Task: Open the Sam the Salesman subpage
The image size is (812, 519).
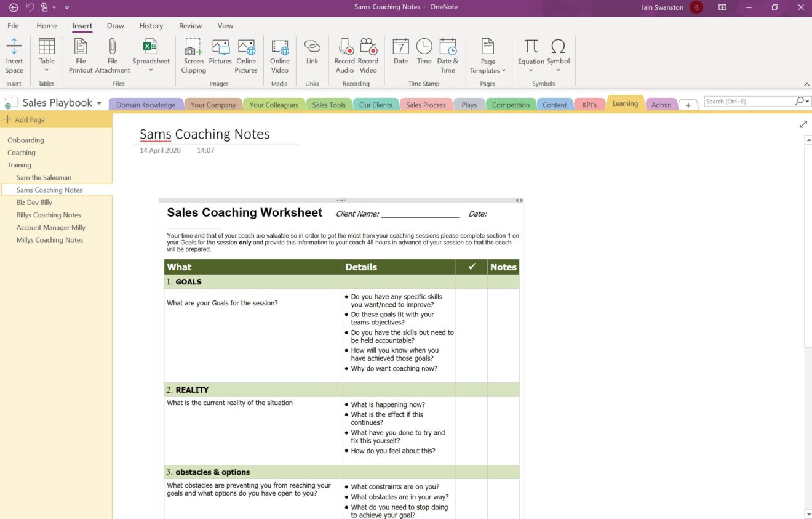Action: coord(44,177)
